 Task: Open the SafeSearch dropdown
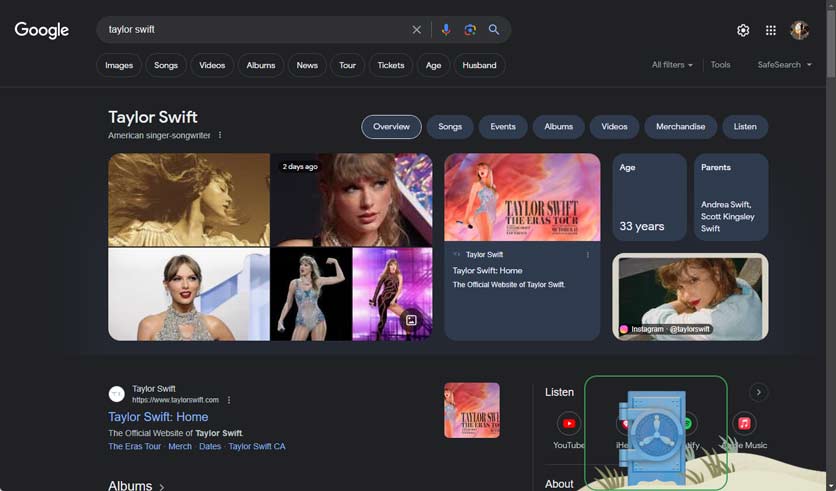(x=784, y=65)
